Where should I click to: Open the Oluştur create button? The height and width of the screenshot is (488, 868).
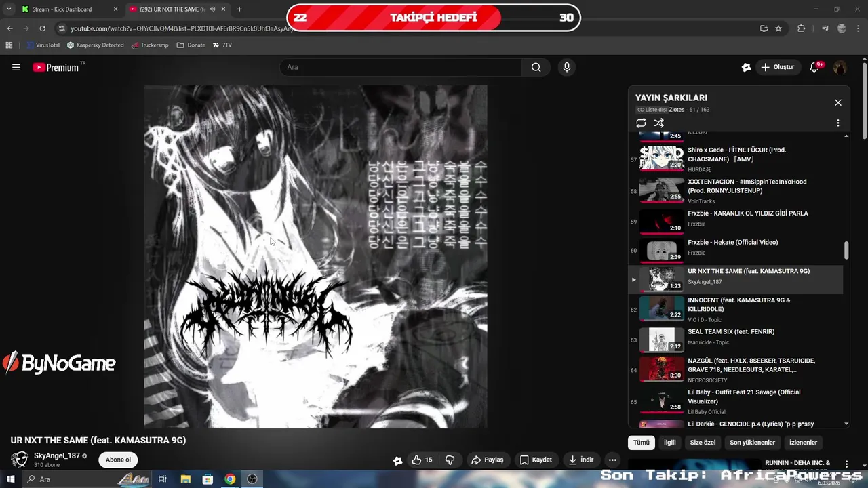coord(777,67)
